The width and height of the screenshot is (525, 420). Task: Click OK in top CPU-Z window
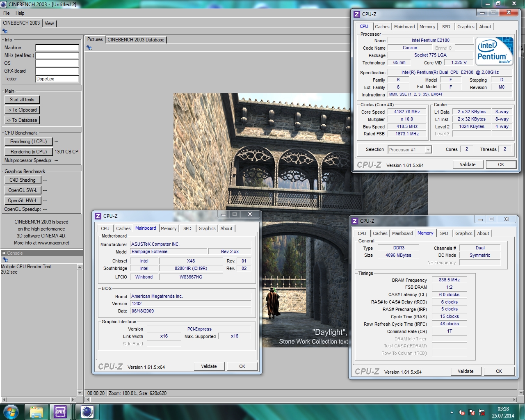point(501,164)
